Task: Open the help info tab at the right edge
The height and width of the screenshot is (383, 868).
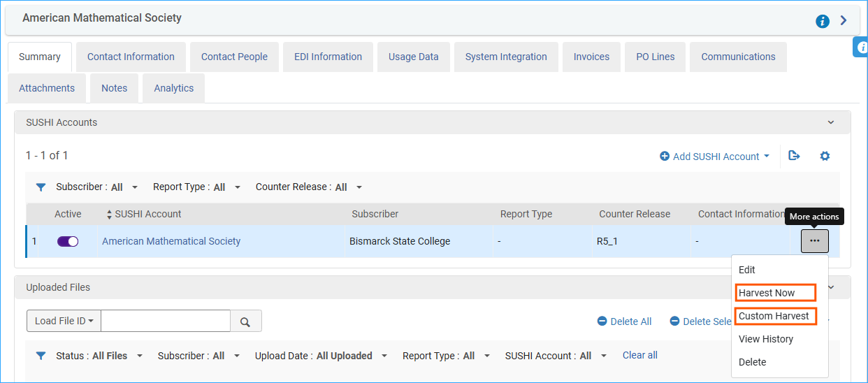Action: click(861, 47)
